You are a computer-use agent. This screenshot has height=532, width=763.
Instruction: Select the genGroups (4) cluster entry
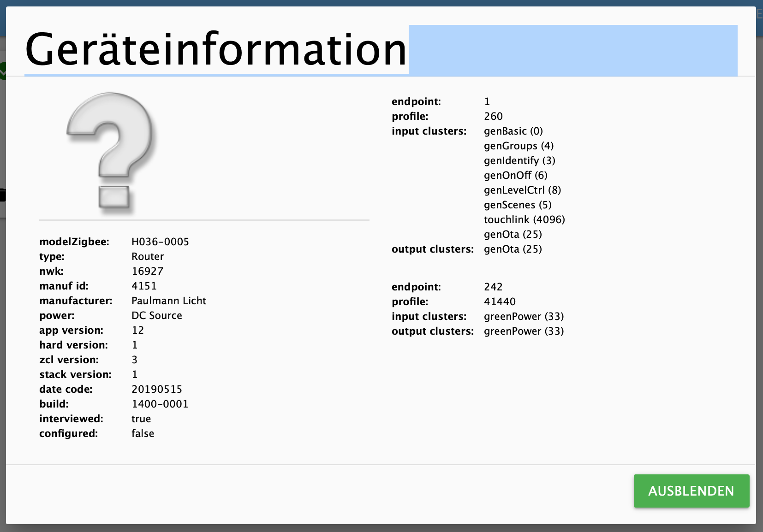pos(519,146)
